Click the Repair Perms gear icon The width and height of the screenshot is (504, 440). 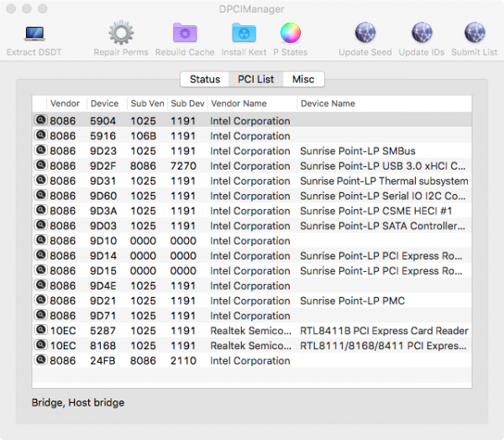(122, 34)
